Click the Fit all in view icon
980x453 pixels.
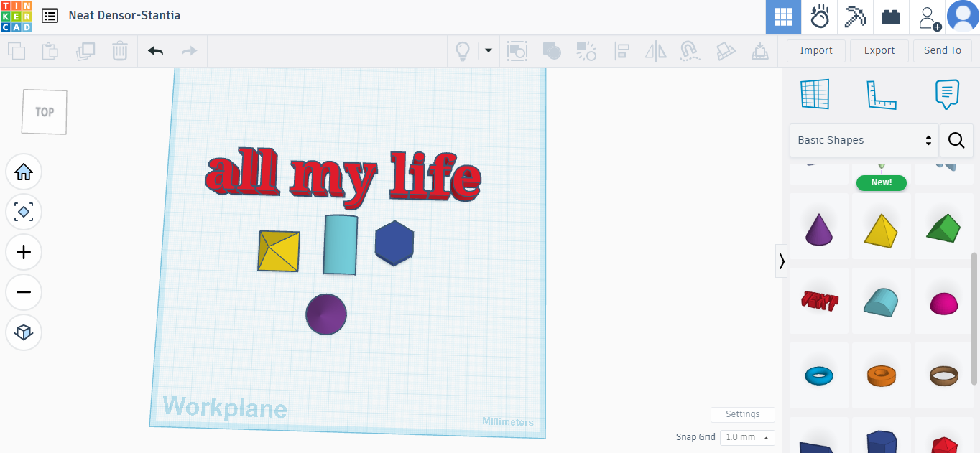click(x=24, y=212)
